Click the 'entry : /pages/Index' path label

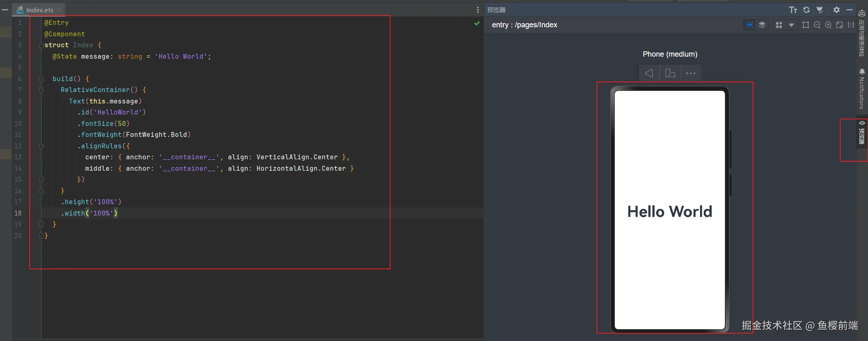525,25
